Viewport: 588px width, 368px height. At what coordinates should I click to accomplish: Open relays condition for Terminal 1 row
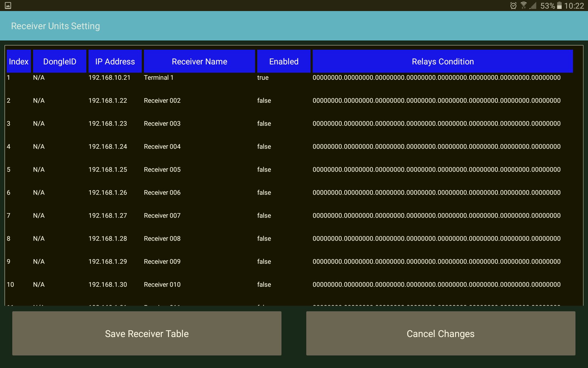pos(437,78)
